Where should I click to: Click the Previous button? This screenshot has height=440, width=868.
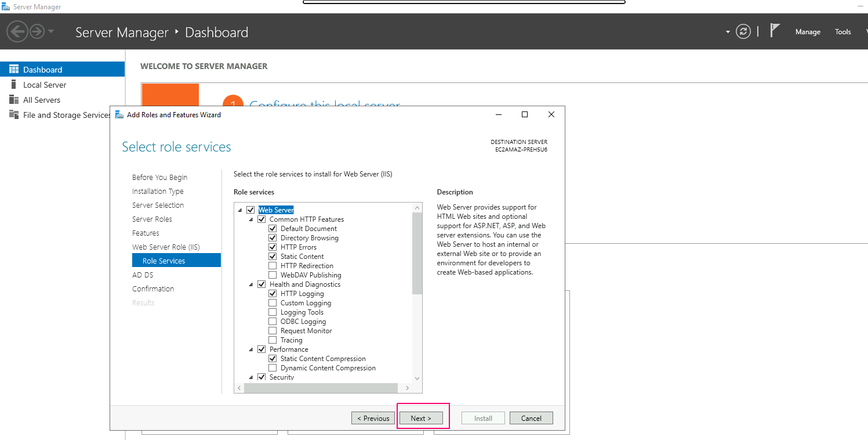point(373,418)
